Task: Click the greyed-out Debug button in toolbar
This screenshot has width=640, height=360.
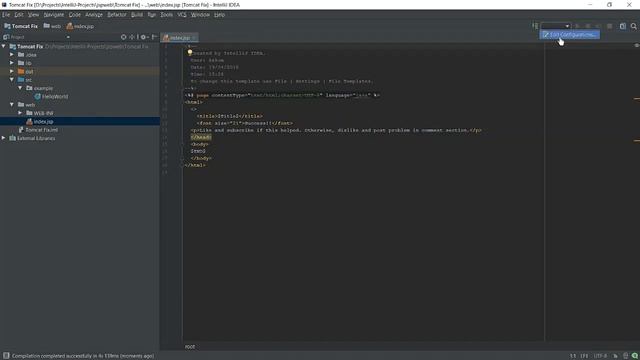Action: pos(587,26)
